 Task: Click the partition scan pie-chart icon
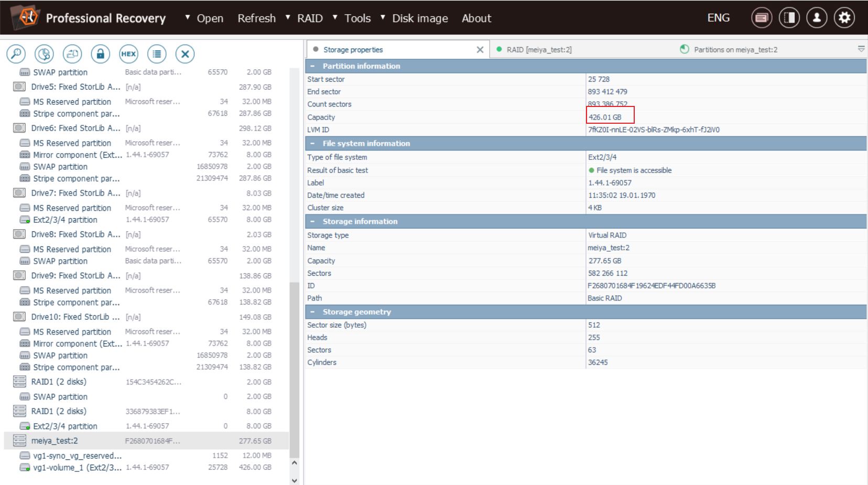44,53
